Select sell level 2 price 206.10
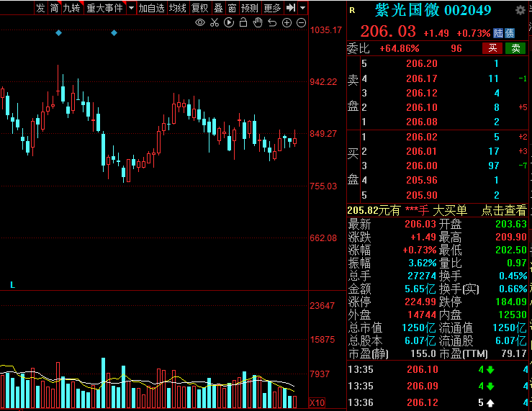Image resolution: width=532 pixels, height=411 pixels. click(422, 107)
